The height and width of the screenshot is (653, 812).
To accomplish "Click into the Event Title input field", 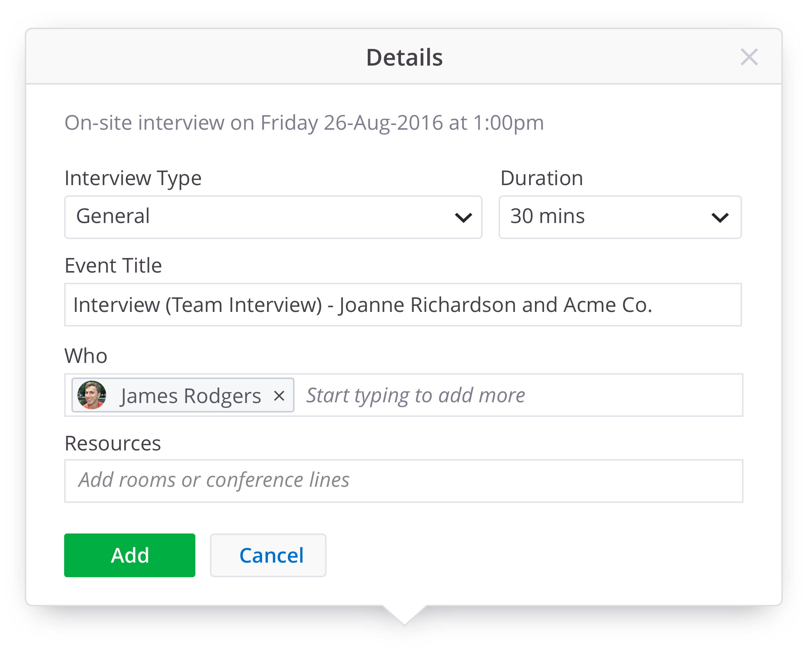I will (403, 305).
